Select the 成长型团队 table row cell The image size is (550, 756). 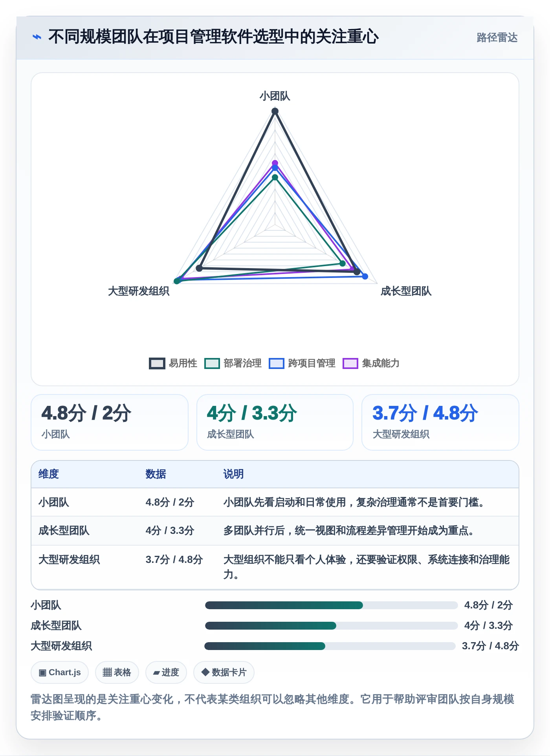(64, 531)
